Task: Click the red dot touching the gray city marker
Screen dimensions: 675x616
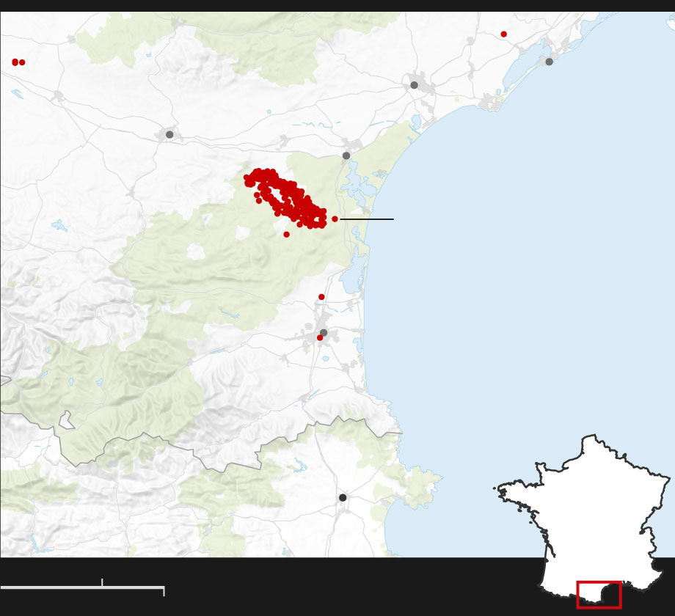Action: [319, 338]
